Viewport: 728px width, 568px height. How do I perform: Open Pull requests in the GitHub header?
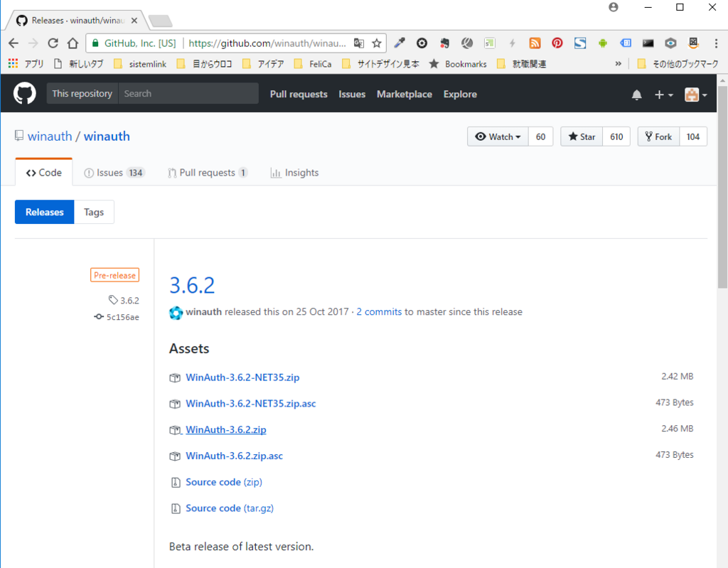[x=299, y=95]
